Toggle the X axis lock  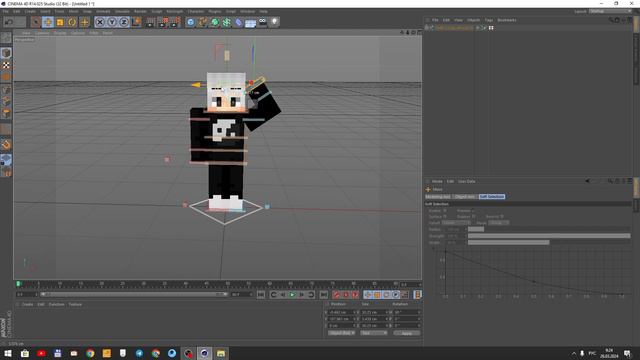100,22
